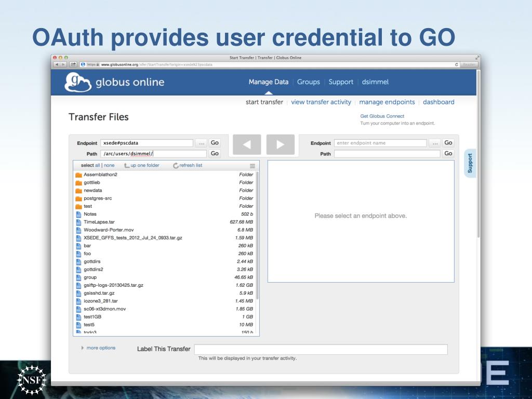Click the reload icon in address bar

(457, 64)
